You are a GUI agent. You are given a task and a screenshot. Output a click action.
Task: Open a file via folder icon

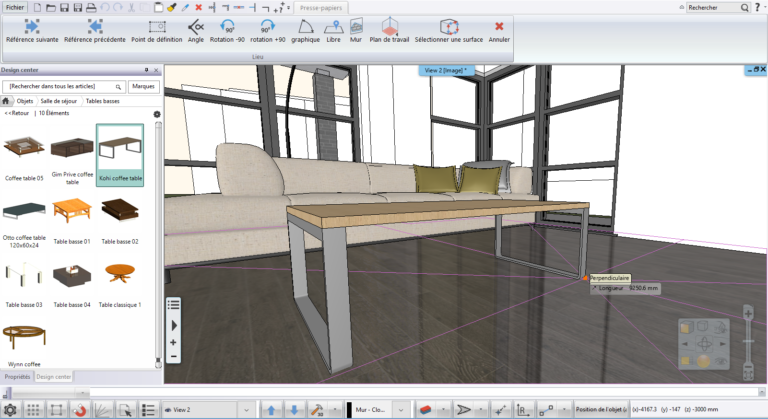(x=50, y=7)
